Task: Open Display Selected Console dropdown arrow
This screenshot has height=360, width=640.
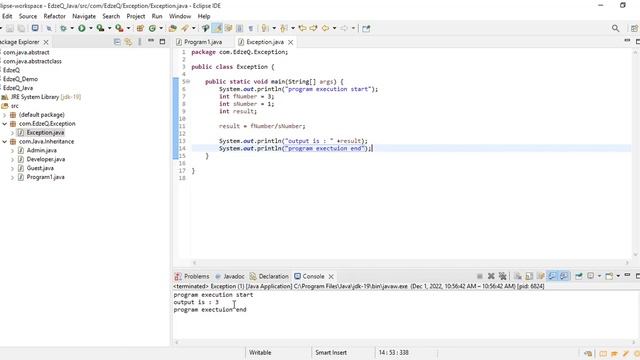Action: 599,276
